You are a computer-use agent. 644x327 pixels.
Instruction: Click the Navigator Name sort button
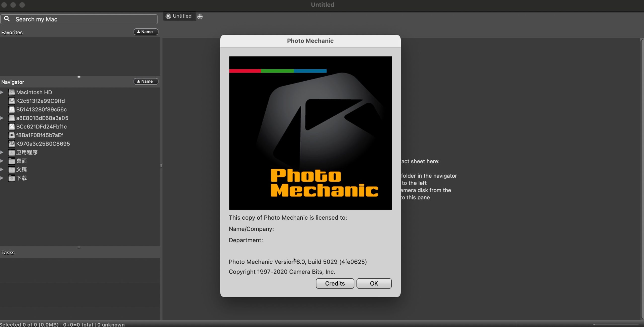coord(146,81)
